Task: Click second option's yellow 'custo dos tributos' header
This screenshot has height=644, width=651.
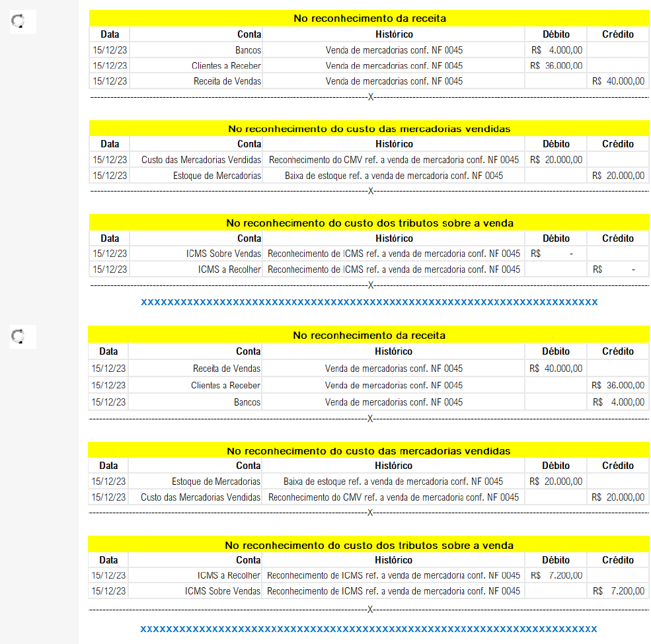Action: (369, 546)
